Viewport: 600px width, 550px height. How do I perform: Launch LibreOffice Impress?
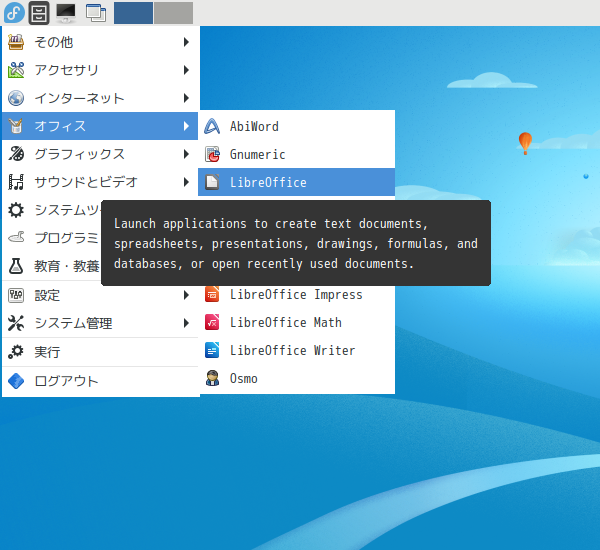[x=297, y=294]
